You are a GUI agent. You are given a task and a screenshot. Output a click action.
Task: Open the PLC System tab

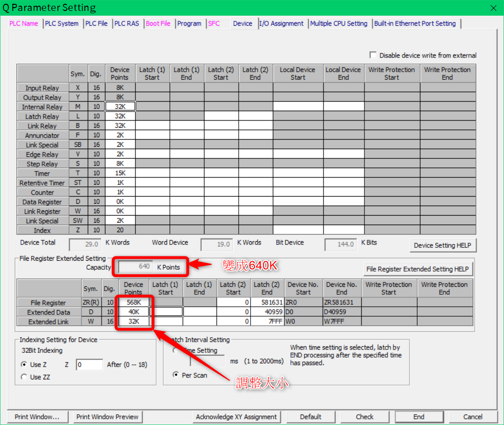click(62, 23)
